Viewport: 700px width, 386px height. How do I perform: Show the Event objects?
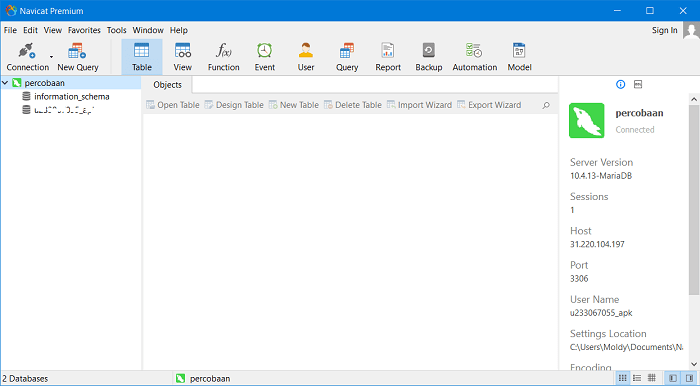[x=265, y=57]
